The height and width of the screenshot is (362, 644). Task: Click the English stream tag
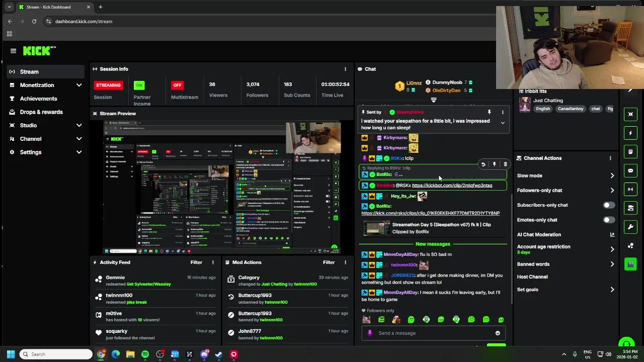[543, 109]
